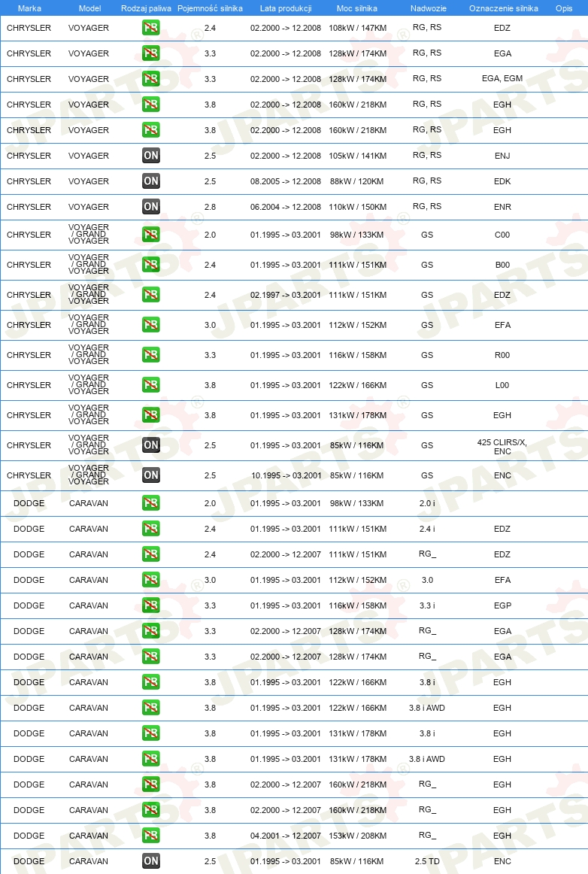588x874 pixels.
Task: Click the PB icon in the 02.1997 Grand Voyager row
Action: coord(151,295)
